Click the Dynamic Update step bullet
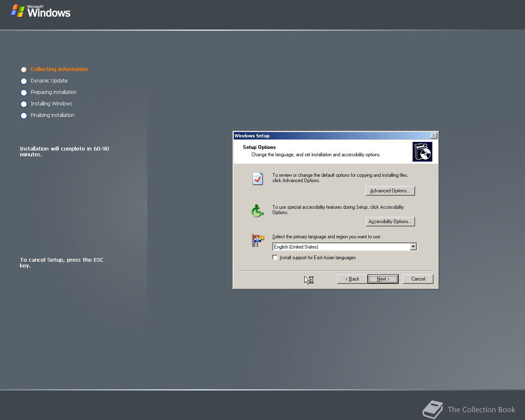The image size is (525, 420). pos(24,81)
